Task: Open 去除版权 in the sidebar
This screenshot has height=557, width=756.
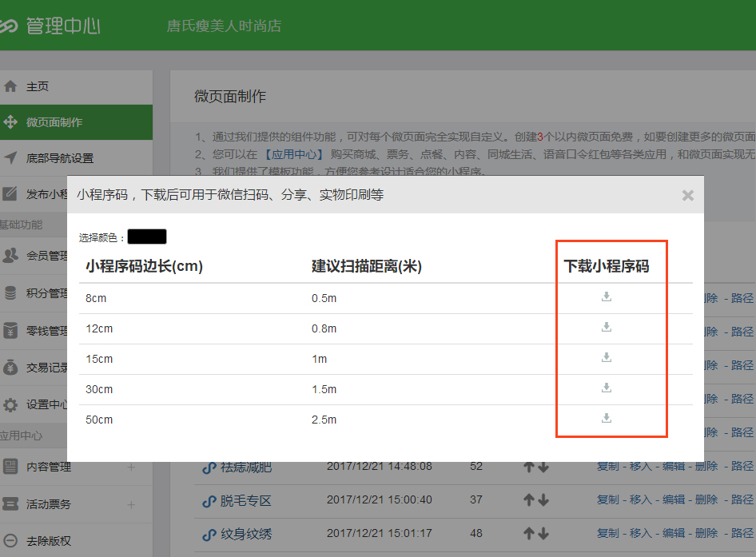Action: coord(48,541)
